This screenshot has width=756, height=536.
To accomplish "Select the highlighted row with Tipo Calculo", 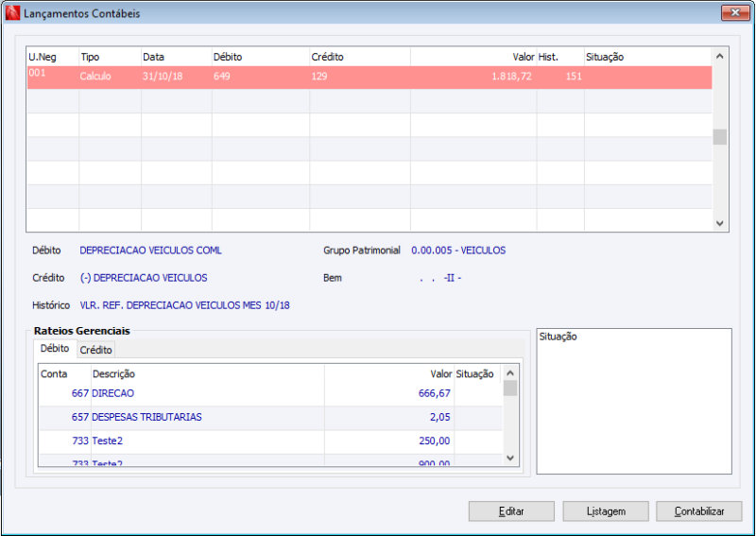I will [369, 77].
